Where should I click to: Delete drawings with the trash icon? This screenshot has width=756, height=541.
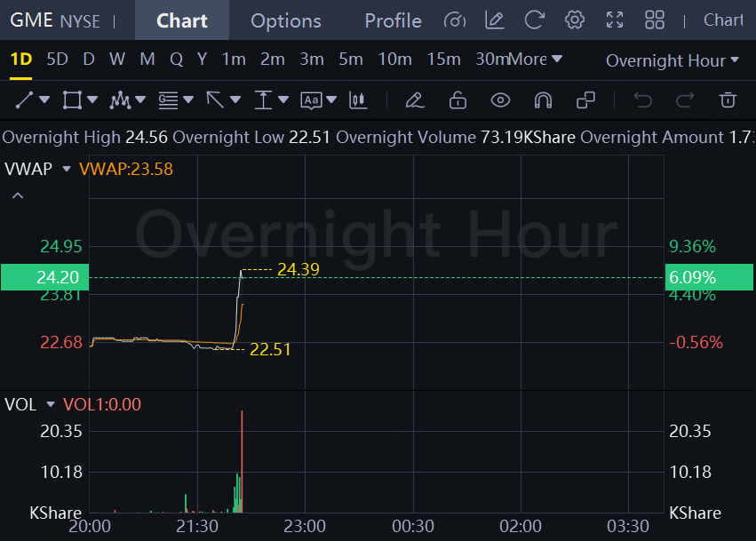pos(728,100)
